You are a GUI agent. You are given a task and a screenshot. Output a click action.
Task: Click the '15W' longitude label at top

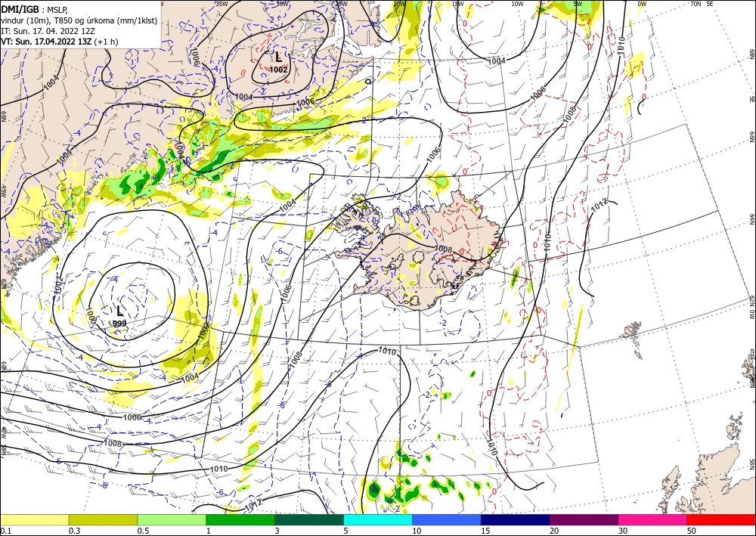pyautogui.click(x=457, y=3)
